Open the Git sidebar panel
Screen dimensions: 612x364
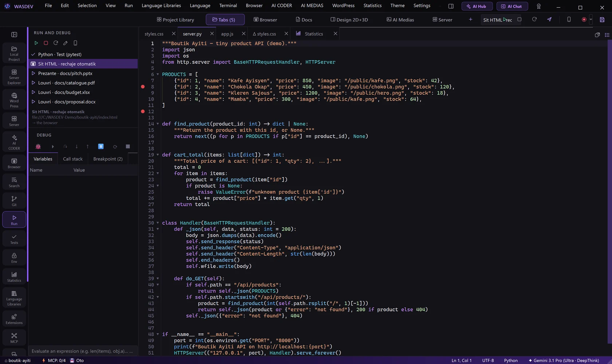(14, 201)
